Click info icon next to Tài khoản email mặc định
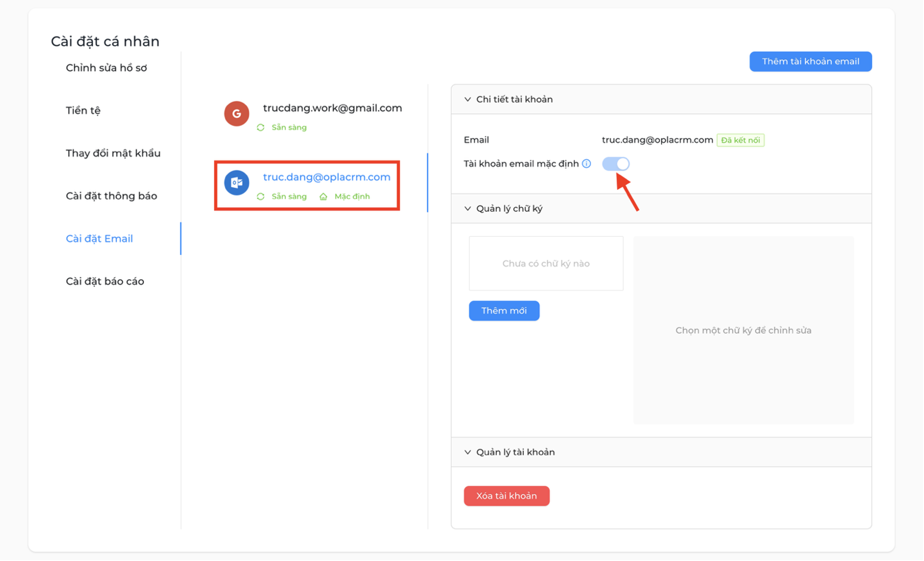 (586, 164)
